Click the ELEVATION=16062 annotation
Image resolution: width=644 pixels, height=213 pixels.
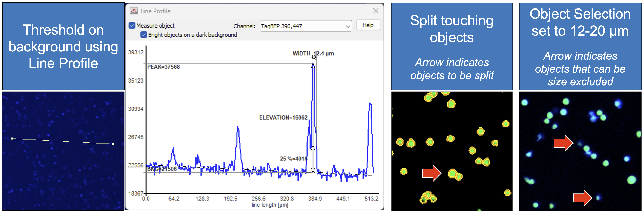283,117
